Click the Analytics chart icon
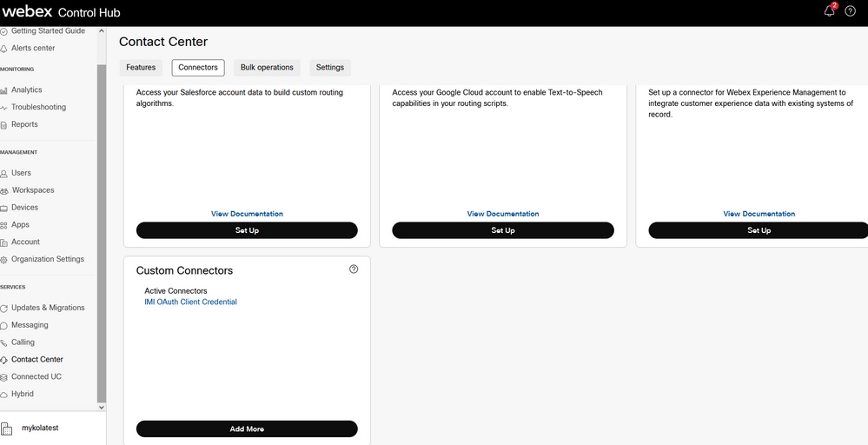The width and height of the screenshot is (868, 445). 3,90
